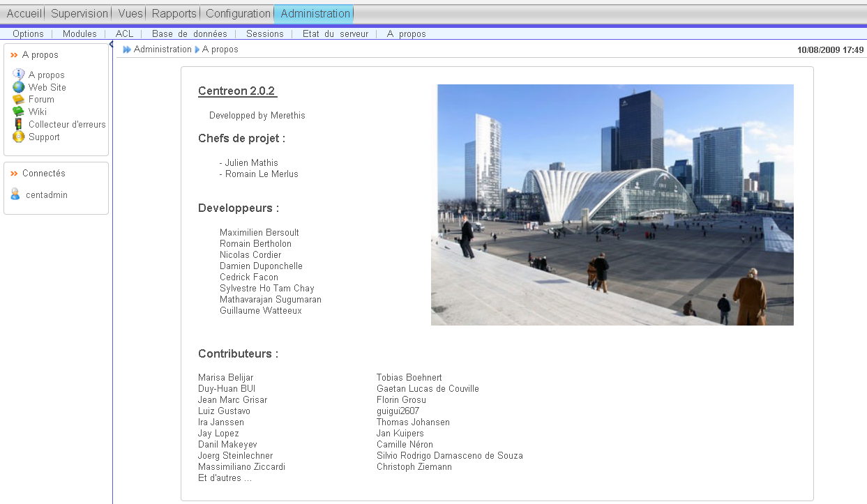The image size is (867, 504).
Task: Collapse the Connectés panel via orange chevrons
Action: [14, 174]
